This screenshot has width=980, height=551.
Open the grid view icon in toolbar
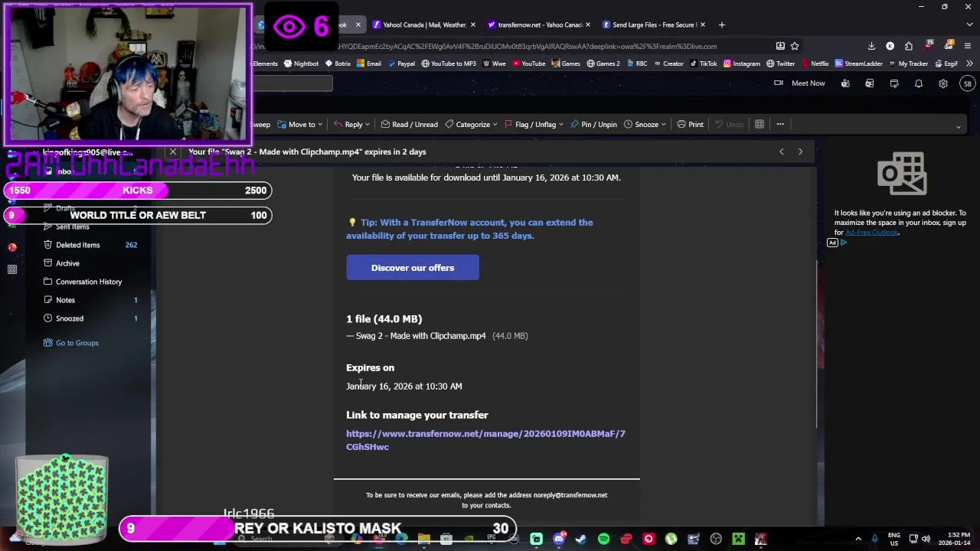tap(759, 124)
